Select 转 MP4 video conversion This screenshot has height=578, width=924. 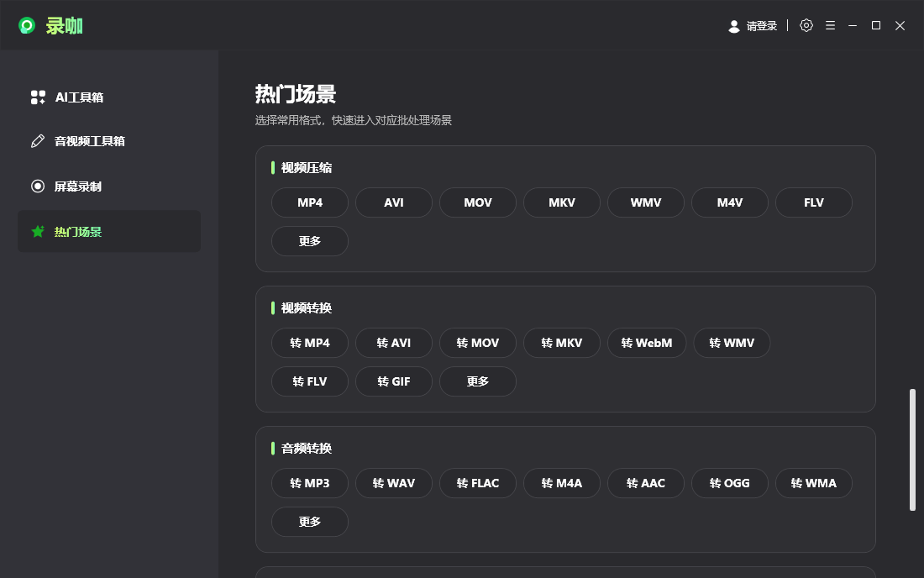click(310, 343)
